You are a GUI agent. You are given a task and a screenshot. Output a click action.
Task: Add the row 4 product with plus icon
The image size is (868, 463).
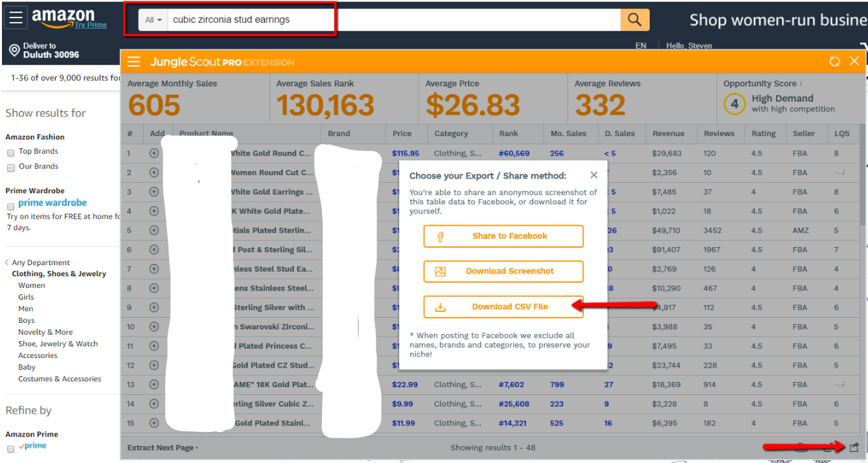154,211
